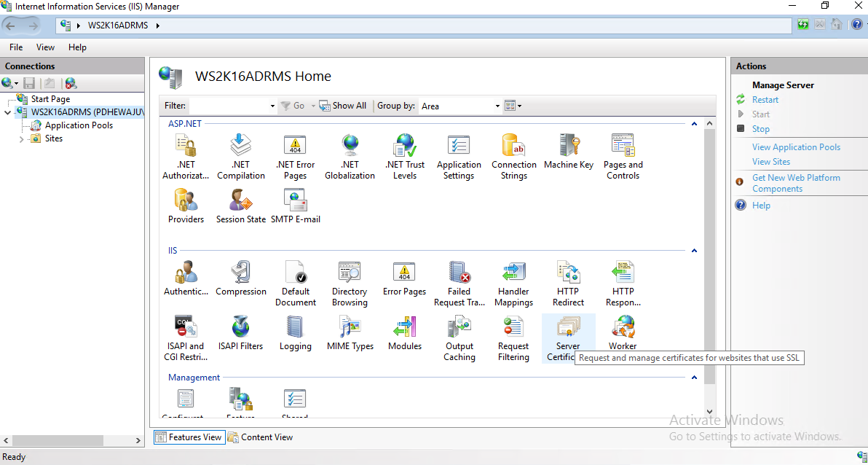Image resolution: width=868 pixels, height=465 pixels.
Task: Expand the Sites tree node
Action: click(x=22, y=139)
